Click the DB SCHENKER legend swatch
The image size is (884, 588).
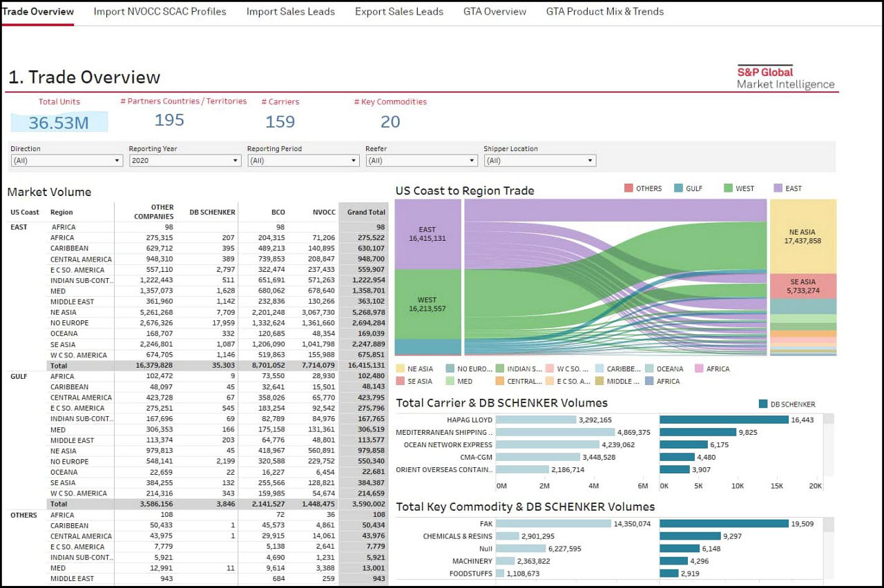point(763,404)
